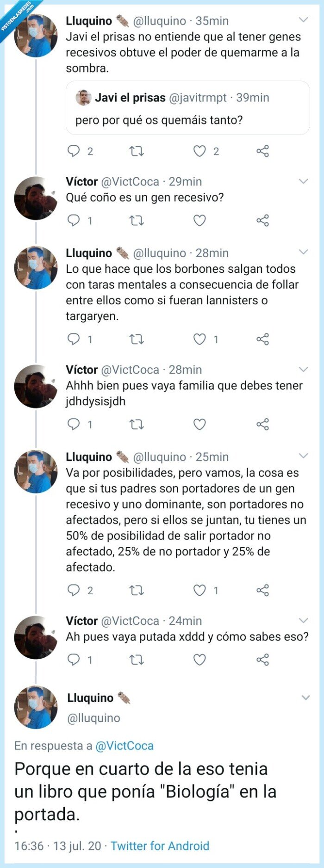Like the tweet mentioning lannisters and targaryen
Image resolution: width=324 pixels, height=868 pixels.
(x=199, y=339)
